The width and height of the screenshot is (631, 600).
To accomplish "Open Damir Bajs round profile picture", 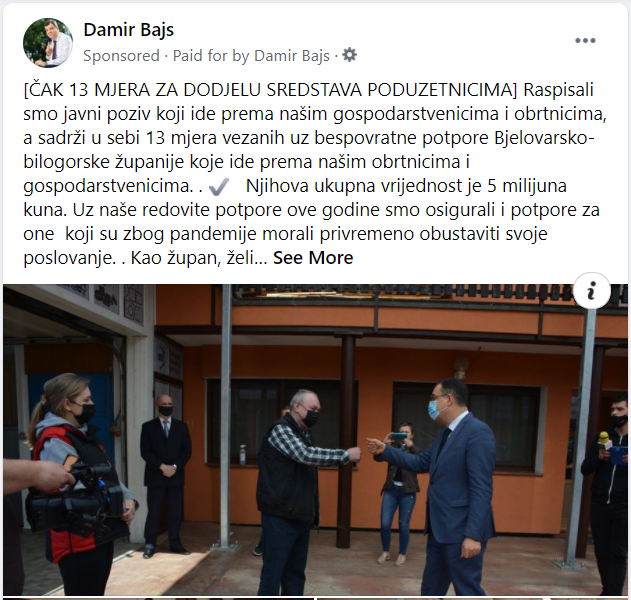I will [48, 43].
